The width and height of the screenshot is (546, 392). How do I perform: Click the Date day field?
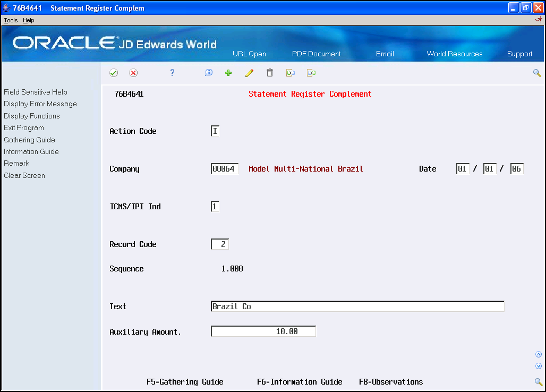pyautogui.click(x=490, y=169)
